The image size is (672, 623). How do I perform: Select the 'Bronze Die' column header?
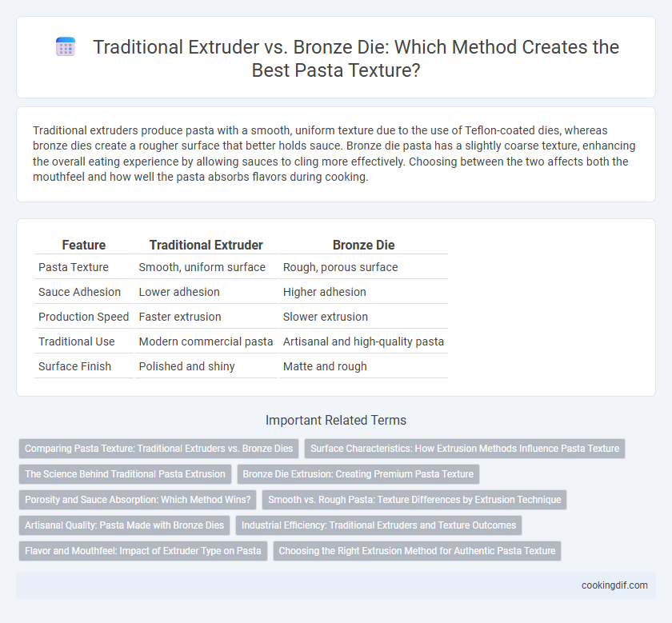point(363,245)
